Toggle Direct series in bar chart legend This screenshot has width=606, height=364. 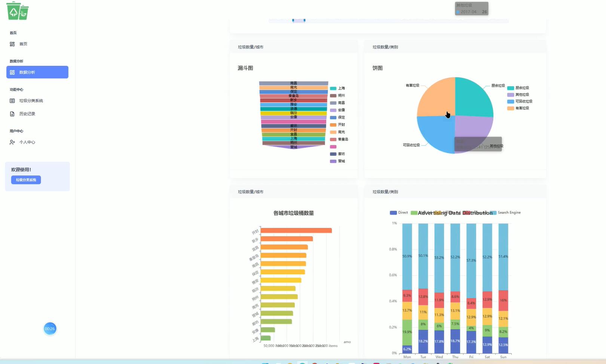point(399,212)
